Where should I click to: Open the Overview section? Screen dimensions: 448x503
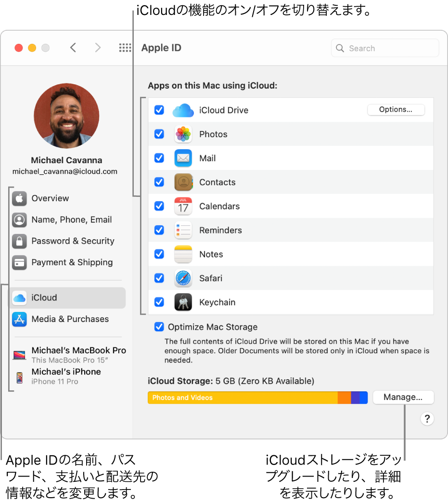click(68, 199)
